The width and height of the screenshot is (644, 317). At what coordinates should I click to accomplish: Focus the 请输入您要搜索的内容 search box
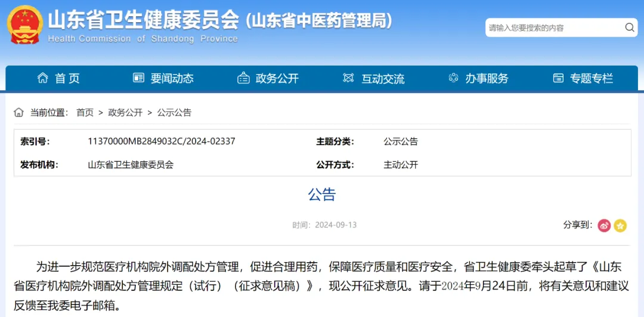pyautogui.click(x=552, y=27)
